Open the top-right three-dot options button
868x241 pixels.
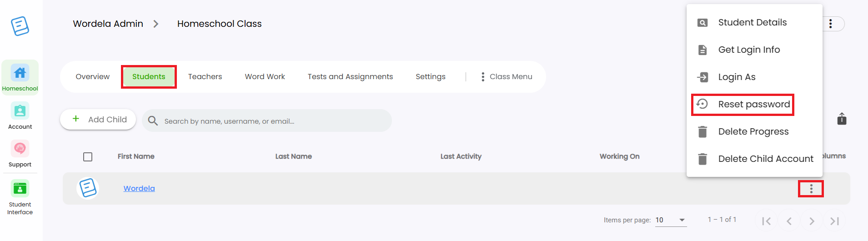point(831,24)
